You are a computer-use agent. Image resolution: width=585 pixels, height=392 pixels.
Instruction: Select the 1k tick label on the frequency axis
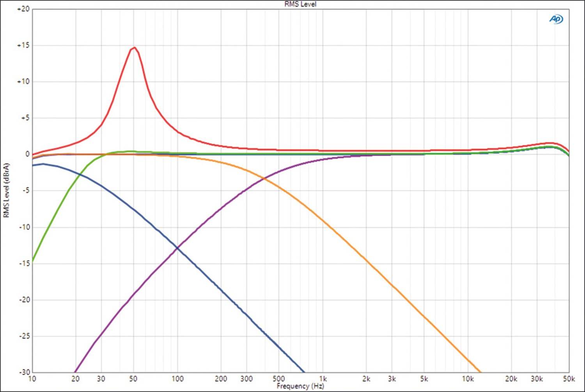(x=323, y=379)
